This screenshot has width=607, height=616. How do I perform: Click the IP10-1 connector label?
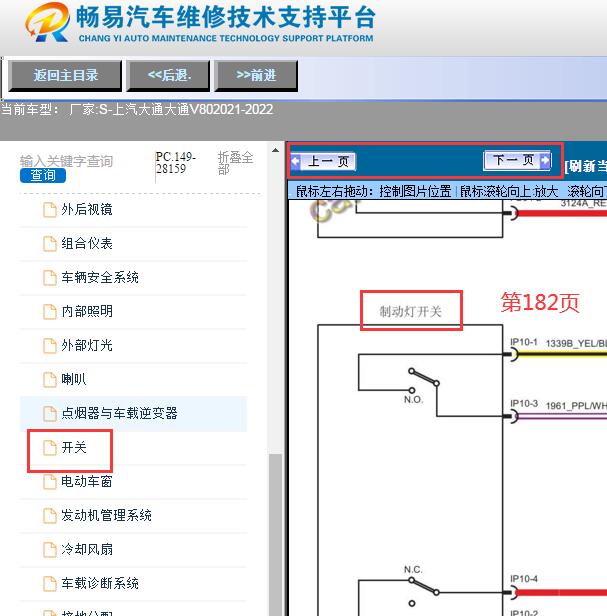tap(524, 342)
